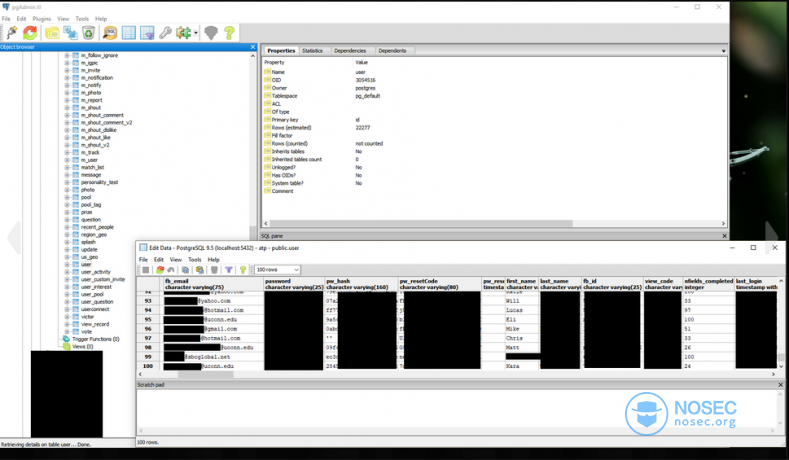Expand the user_activity table node
The image size is (789, 460).
(x=67, y=272)
